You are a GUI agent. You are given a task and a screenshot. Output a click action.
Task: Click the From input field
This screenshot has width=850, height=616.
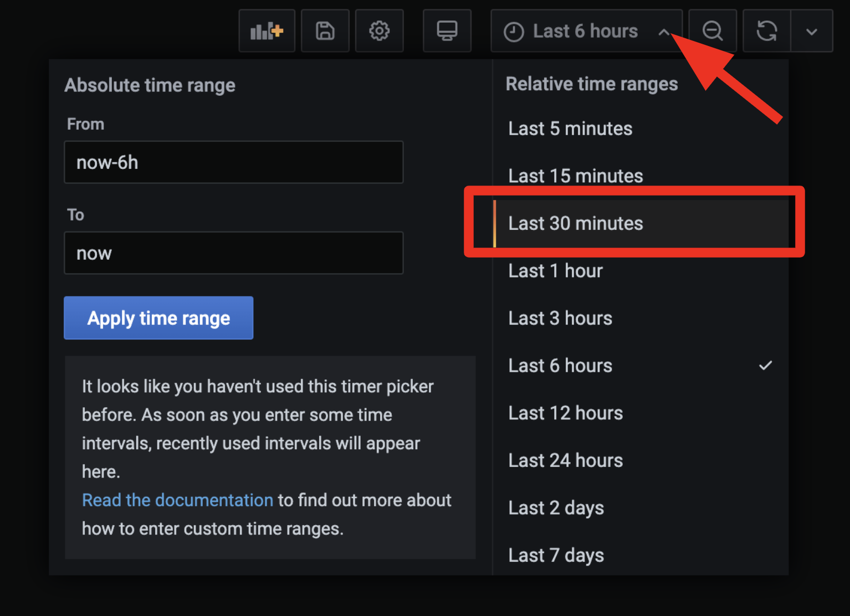click(233, 162)
